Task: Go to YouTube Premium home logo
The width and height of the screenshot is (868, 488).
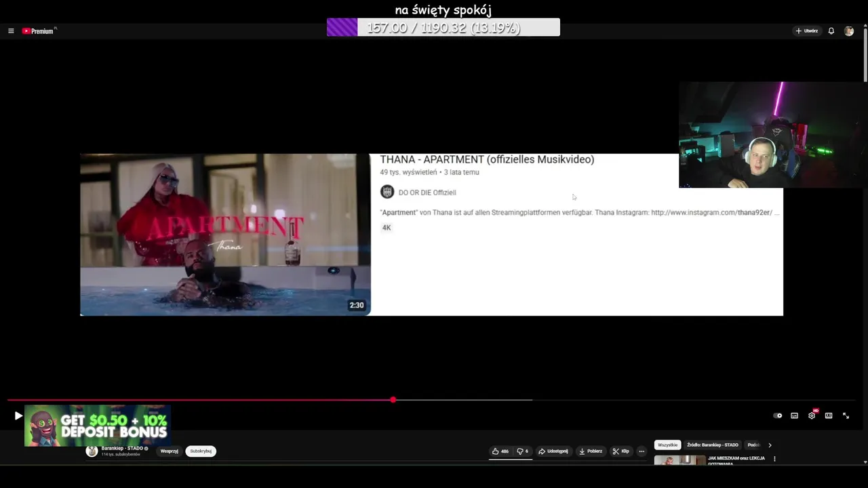Action: (x=38, y=31)
